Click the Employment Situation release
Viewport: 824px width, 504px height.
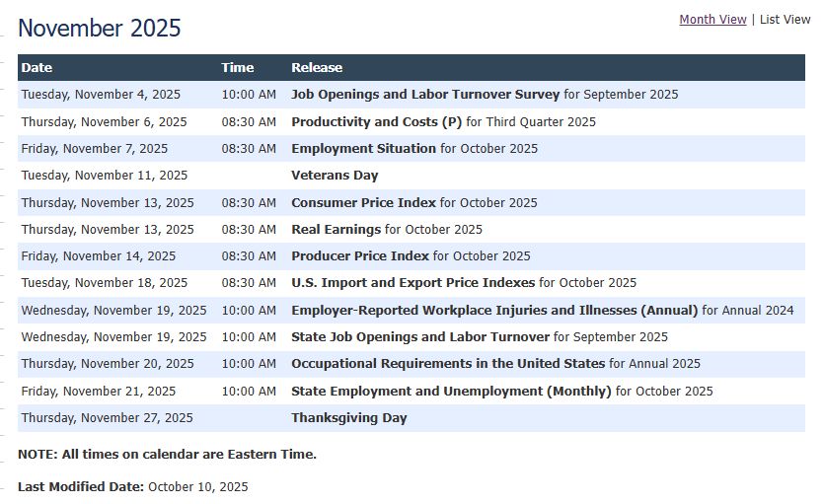pos(363,149)
